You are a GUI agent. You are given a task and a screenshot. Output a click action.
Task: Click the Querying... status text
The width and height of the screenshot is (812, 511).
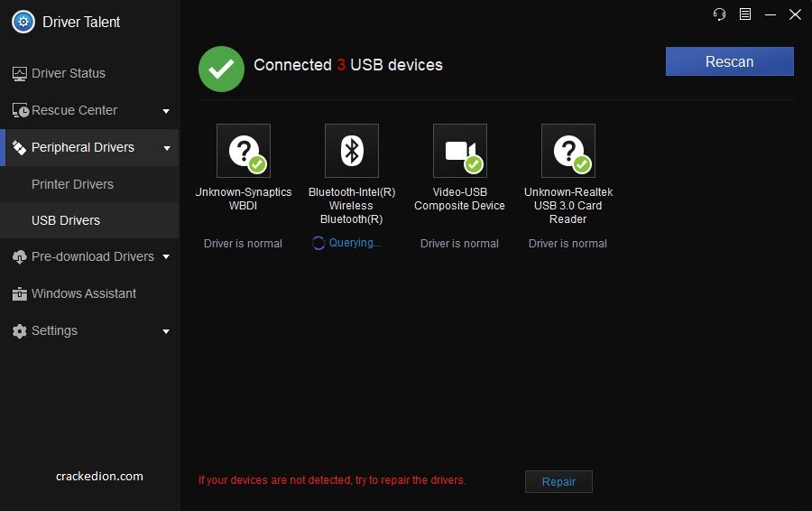(x=355, y=243)
